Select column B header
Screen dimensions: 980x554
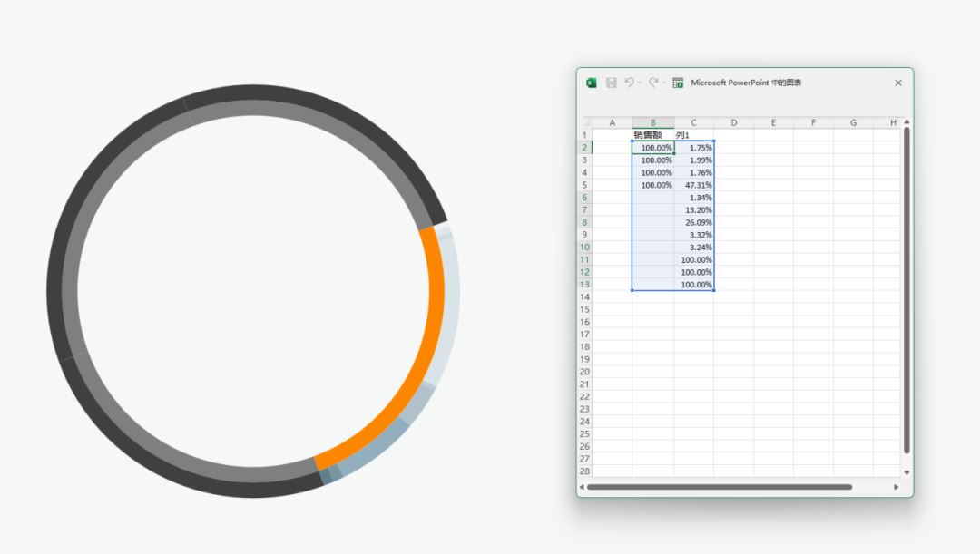coord(652,122)
